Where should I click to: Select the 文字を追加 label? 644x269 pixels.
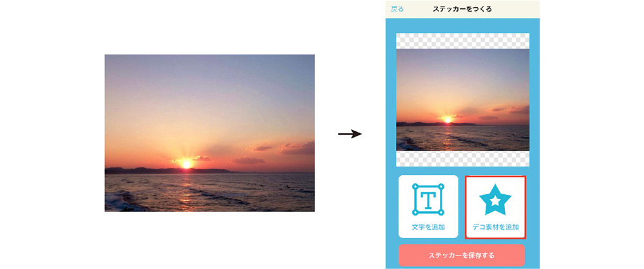click(x=428, y=227)
